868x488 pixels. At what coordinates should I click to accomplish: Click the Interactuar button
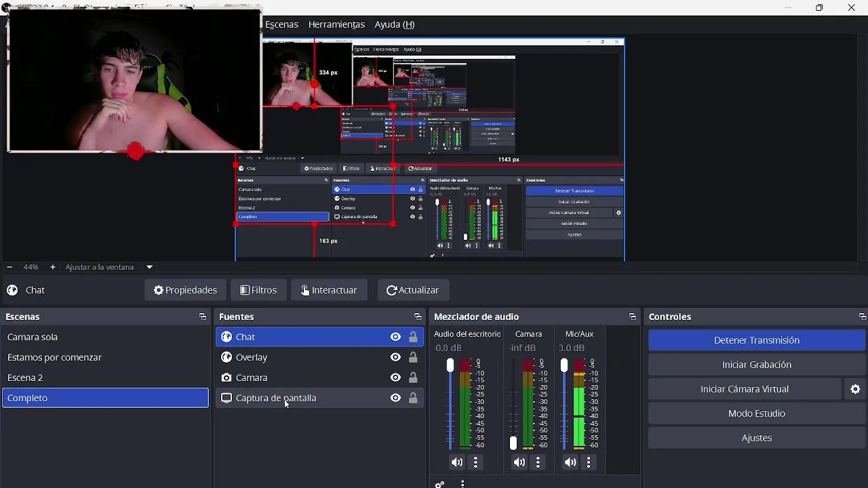coord(329,290)
